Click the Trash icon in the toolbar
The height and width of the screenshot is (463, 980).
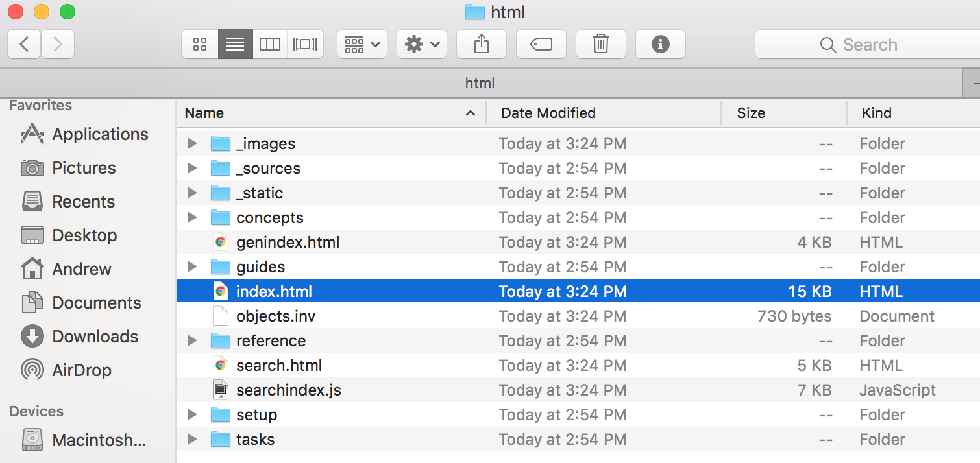point(600,44)
